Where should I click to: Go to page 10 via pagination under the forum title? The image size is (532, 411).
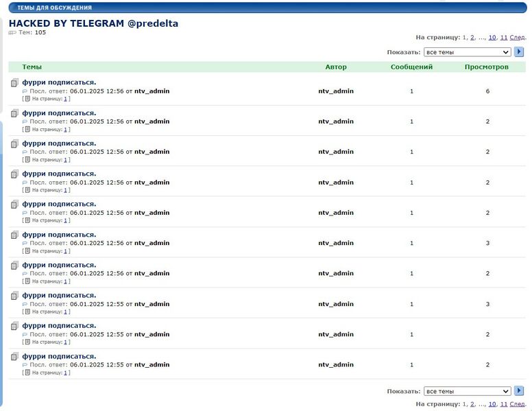(492, 37)
